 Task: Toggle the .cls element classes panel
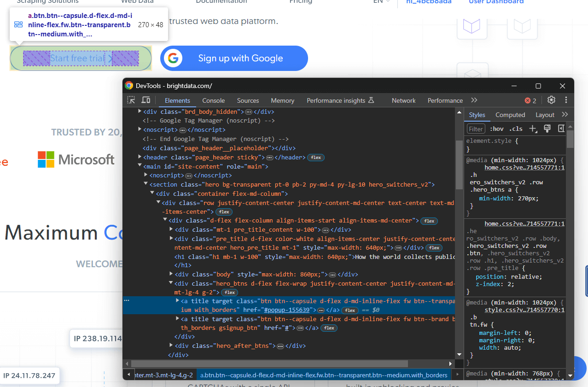517,129
